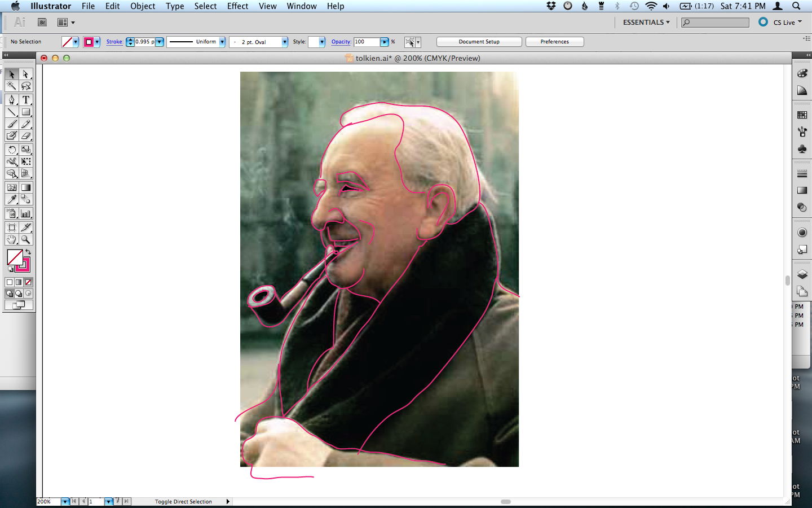Select the Pen tool
The height and width of the screenshot is (508, 812).
pos(12,100)
